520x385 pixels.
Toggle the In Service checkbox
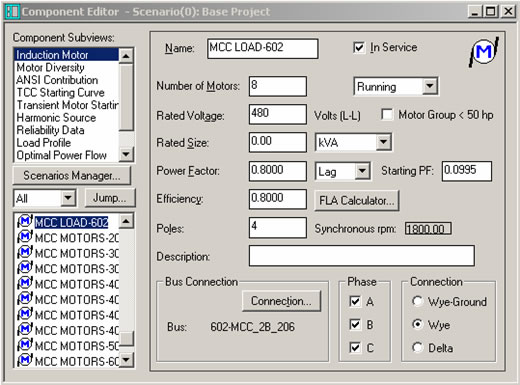tap(358, 48)
